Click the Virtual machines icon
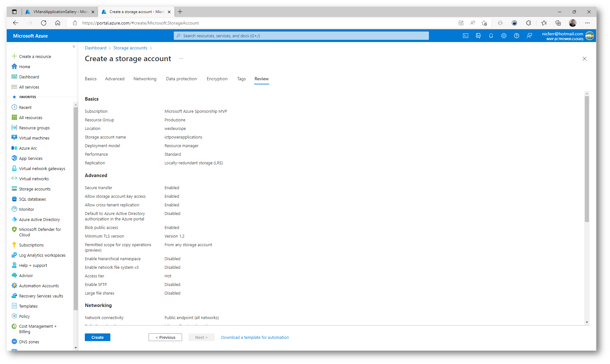Viewport: 610px width, 364px height. 14,138
